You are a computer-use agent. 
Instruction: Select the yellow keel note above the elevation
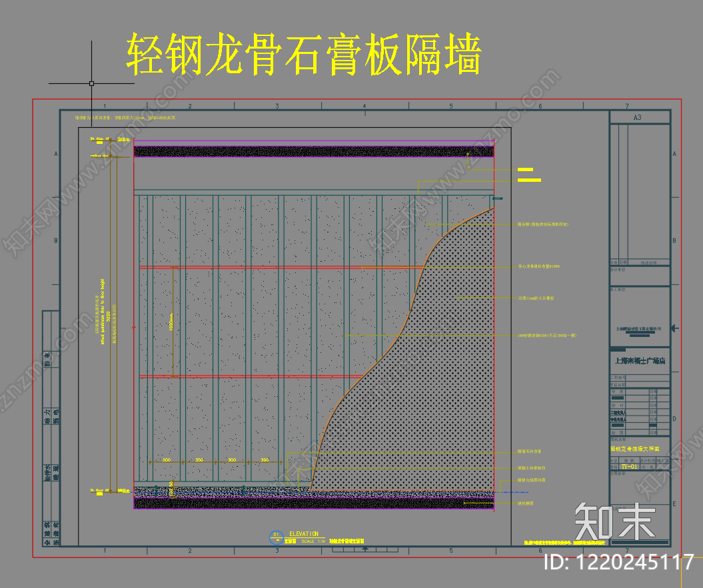coord(125,118)
